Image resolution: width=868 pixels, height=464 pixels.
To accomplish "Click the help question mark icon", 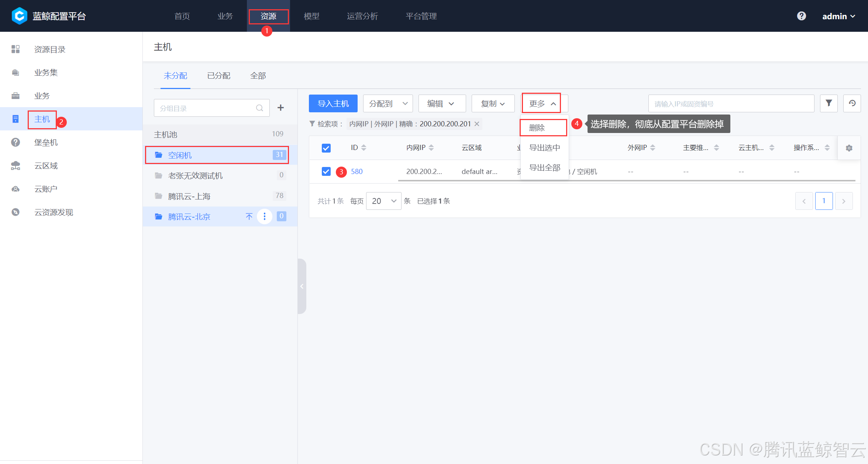I will [801, 16].
